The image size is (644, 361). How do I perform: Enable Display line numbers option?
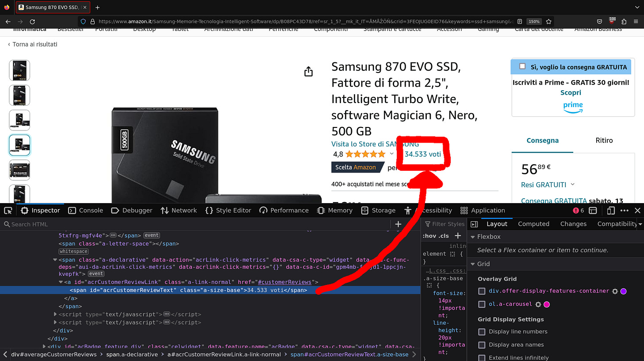coord(482,331)
